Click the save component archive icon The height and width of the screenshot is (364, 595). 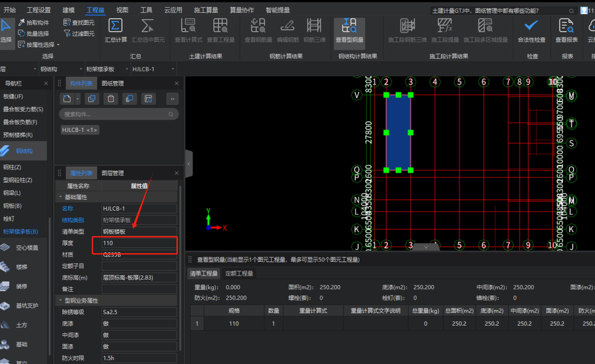coord(148,99)
